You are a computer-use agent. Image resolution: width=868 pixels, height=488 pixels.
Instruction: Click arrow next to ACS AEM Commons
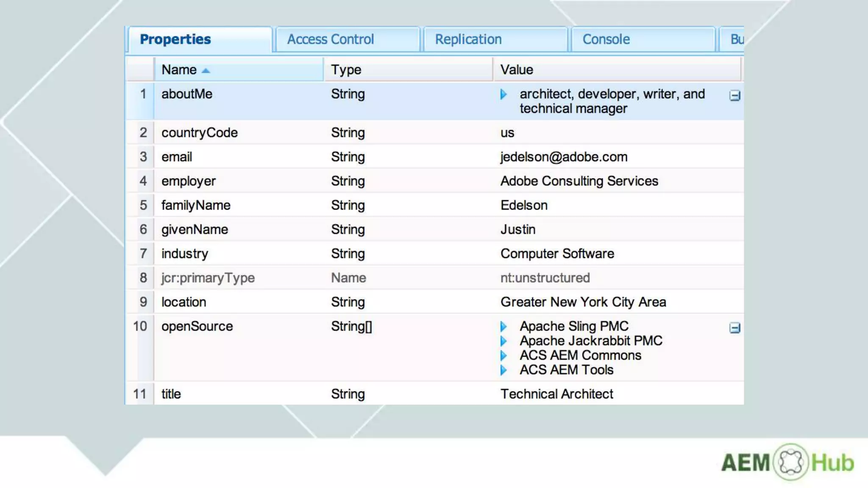[504, 355]
